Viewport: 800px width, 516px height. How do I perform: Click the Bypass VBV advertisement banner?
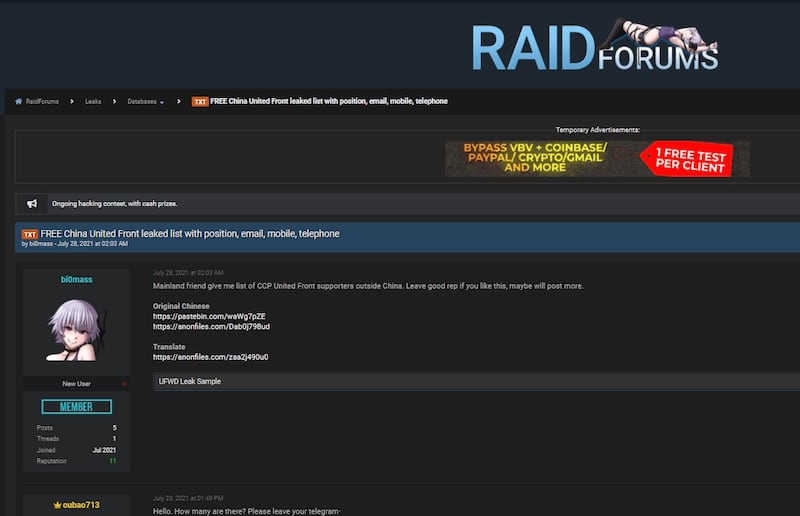pyautogui.click(x=597, y=158)
